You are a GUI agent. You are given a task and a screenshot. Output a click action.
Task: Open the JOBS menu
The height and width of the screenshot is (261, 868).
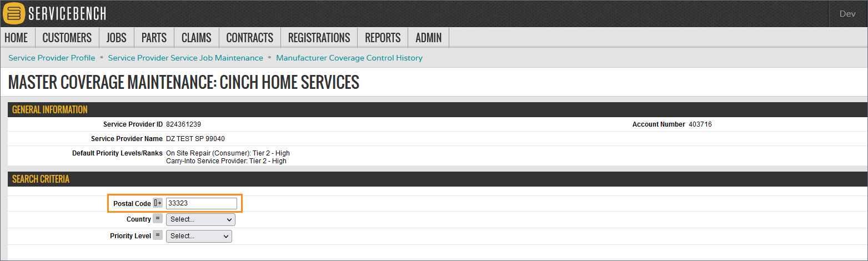[117, 38]
